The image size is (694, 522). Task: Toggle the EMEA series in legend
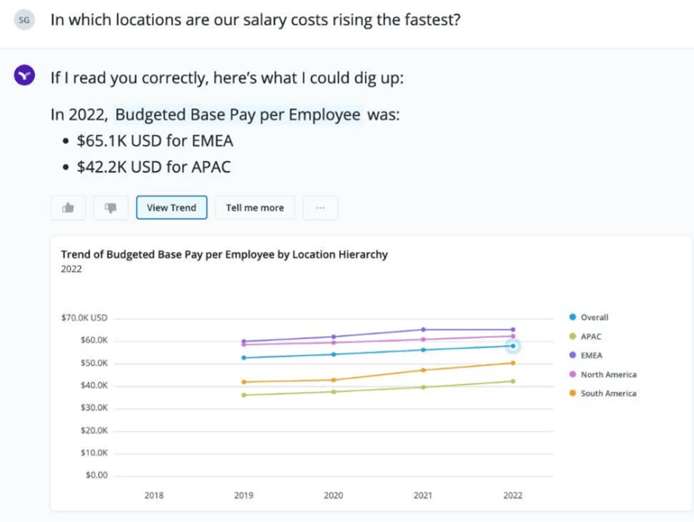pos(586,356)
